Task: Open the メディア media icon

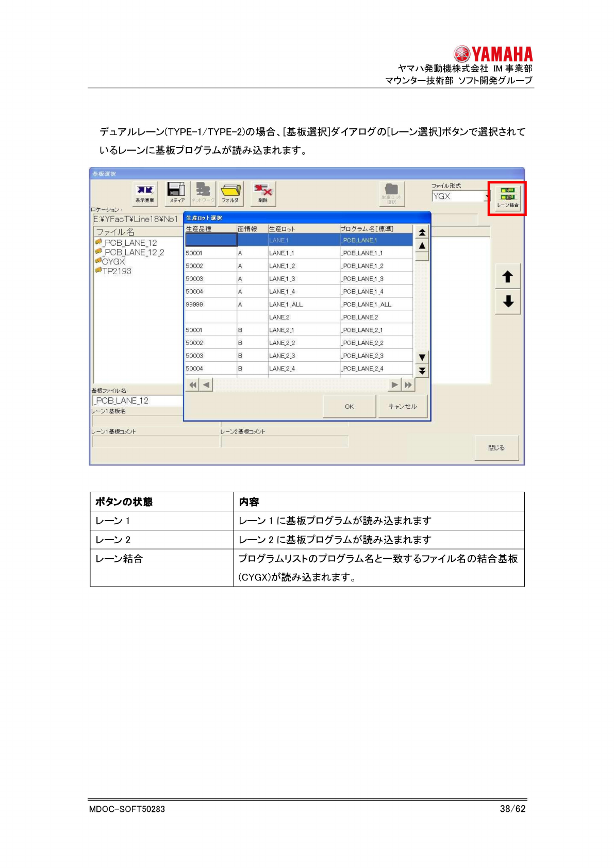Action: tap(177, 194)
